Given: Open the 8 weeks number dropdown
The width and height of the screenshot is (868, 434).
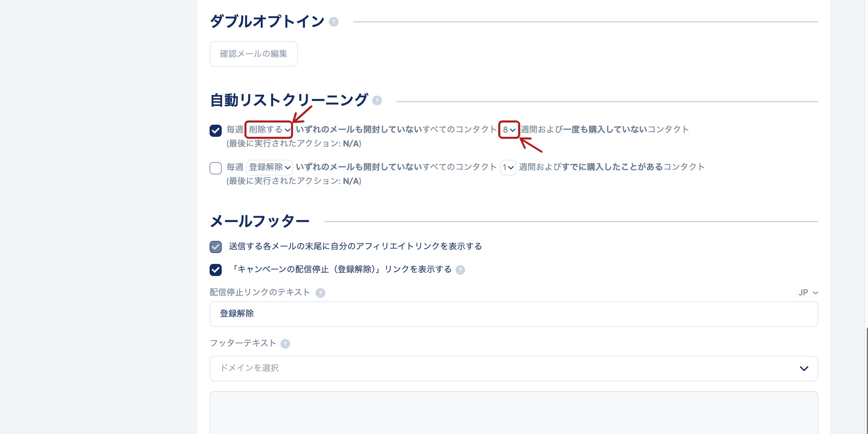Looking at the screenshot, I should coord(509,130).
